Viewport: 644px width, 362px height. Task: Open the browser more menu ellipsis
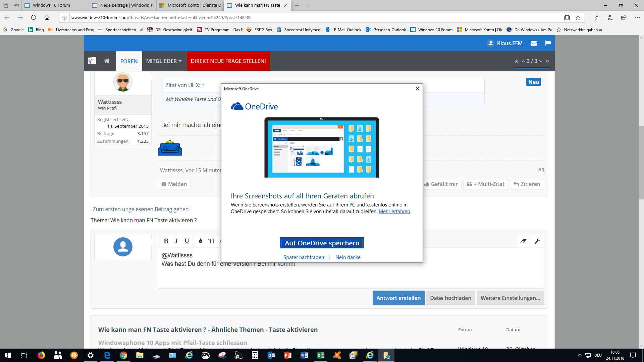coord(637,17)
